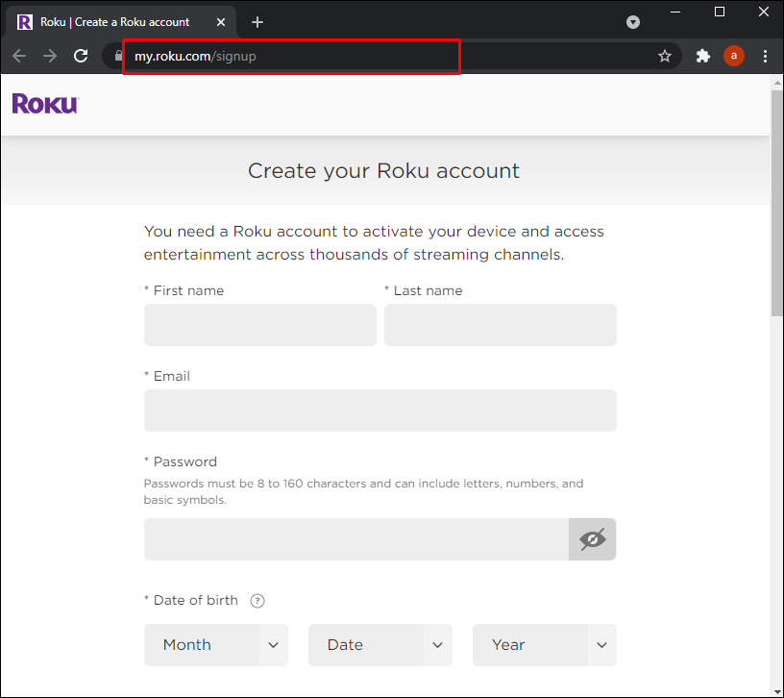This screenshot has width=784, height=698.
Task: Select the Roku account creation tab
Action: click(x=115, y=22)
